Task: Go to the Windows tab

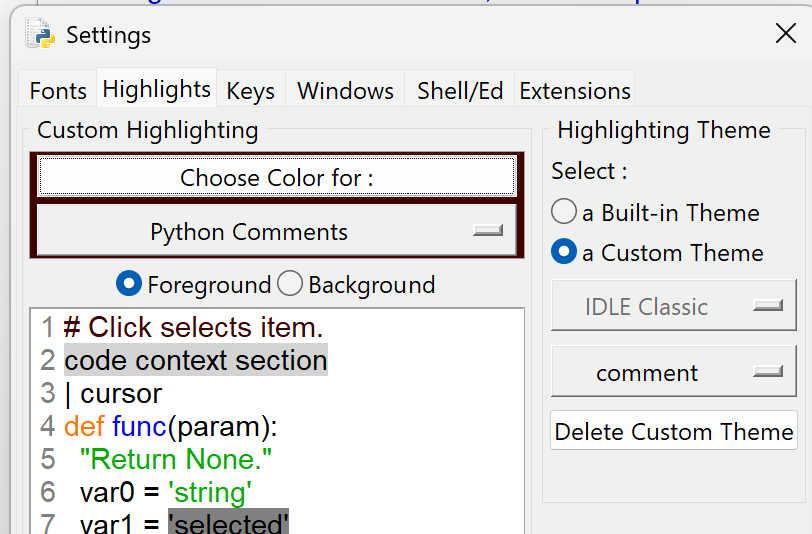Action: tap(345, 91)
